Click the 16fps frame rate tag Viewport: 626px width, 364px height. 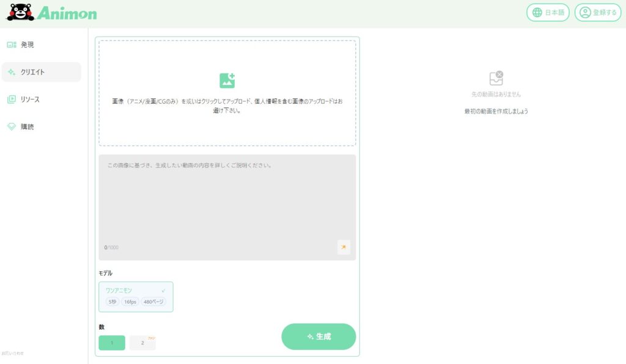pos(130,302)
